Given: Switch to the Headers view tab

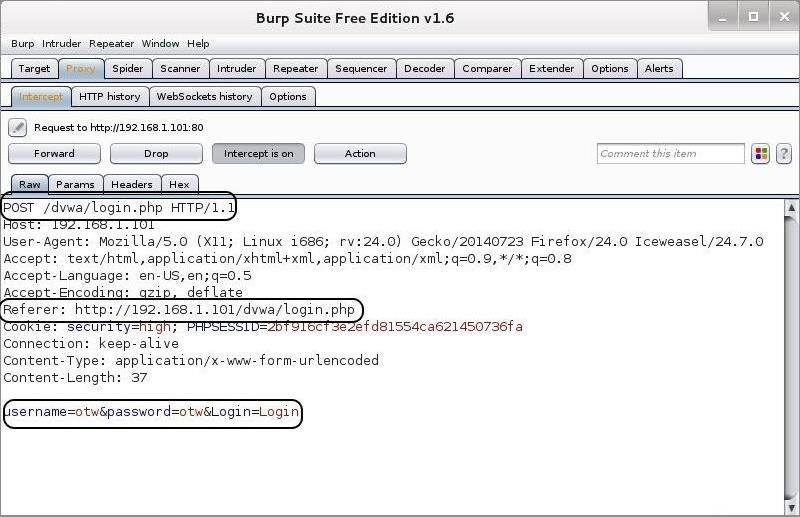Looking at the screenshot, I should (132, 184).
